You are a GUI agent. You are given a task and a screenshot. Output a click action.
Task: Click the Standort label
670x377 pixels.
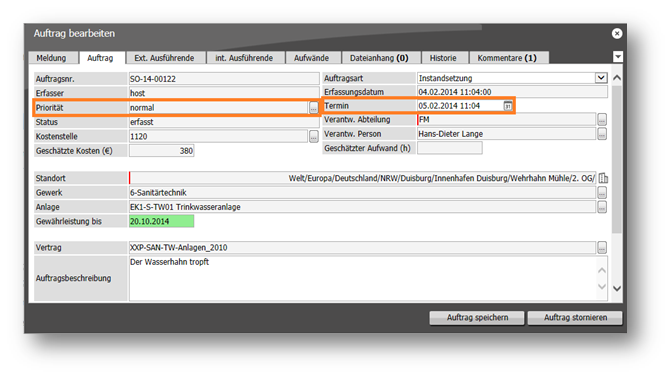coord(51,178)
